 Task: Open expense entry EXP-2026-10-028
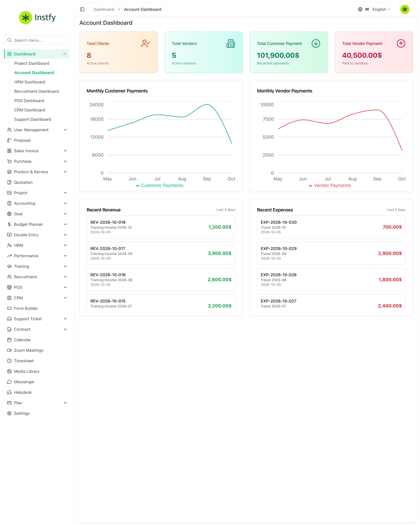331,280
